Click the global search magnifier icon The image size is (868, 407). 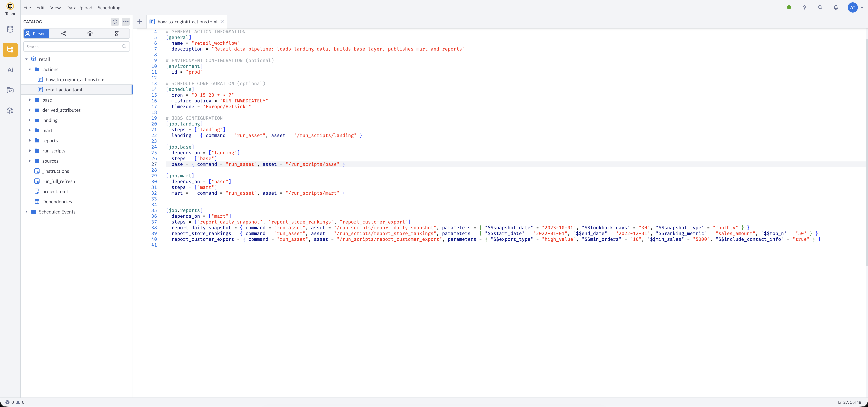click(820, 7)
